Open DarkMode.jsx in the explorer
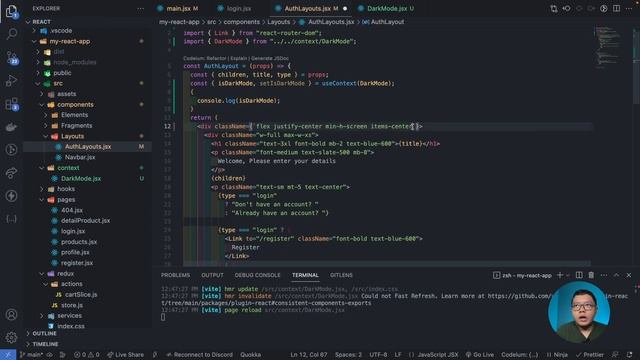This screenshot has height=360, width=640. click(x=81, y=178)
